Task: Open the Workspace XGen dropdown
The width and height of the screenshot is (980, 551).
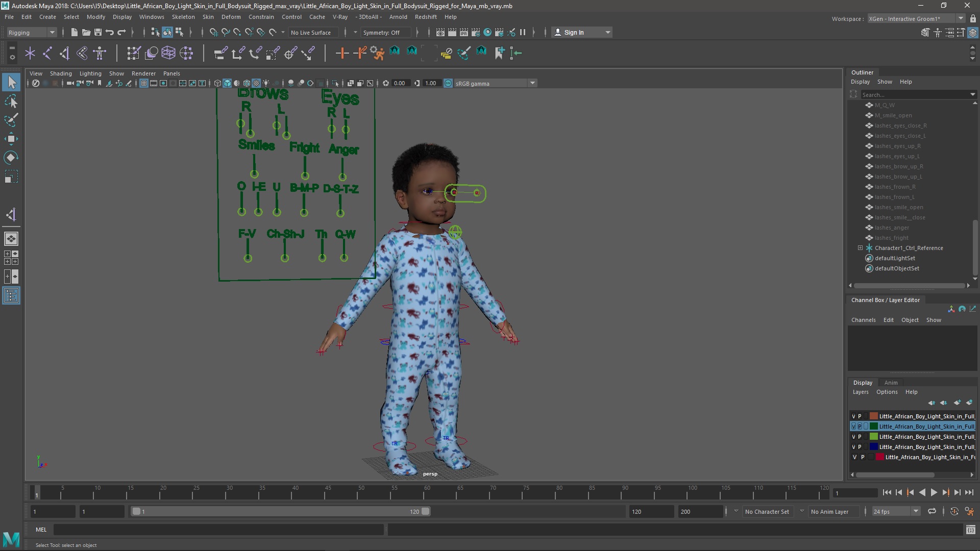Action: [916, 18]
